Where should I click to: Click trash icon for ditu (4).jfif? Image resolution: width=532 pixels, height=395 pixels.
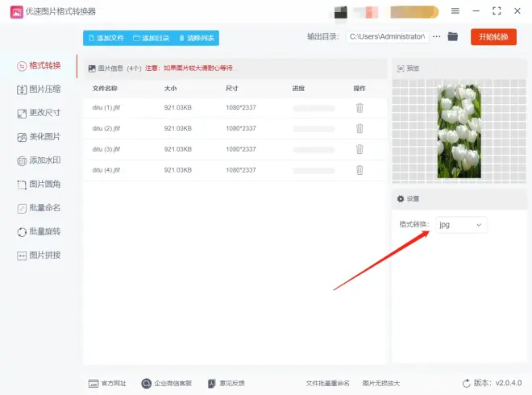click(360, 170)
